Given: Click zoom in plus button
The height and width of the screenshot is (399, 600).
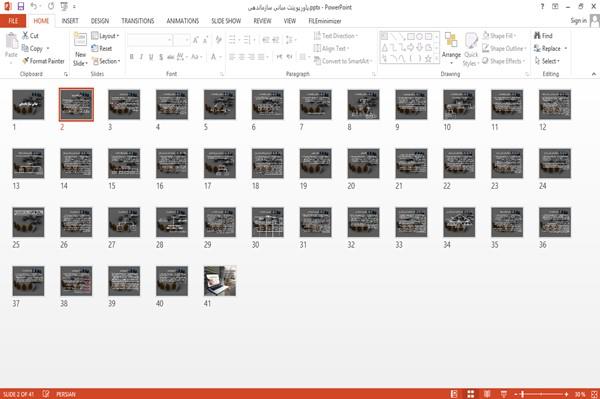Looking at the screenshot, I should 566,394.
